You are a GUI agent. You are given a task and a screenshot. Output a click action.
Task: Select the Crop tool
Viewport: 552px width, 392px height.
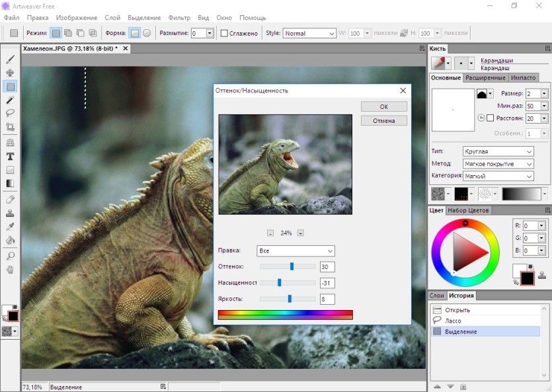(10, 127)
